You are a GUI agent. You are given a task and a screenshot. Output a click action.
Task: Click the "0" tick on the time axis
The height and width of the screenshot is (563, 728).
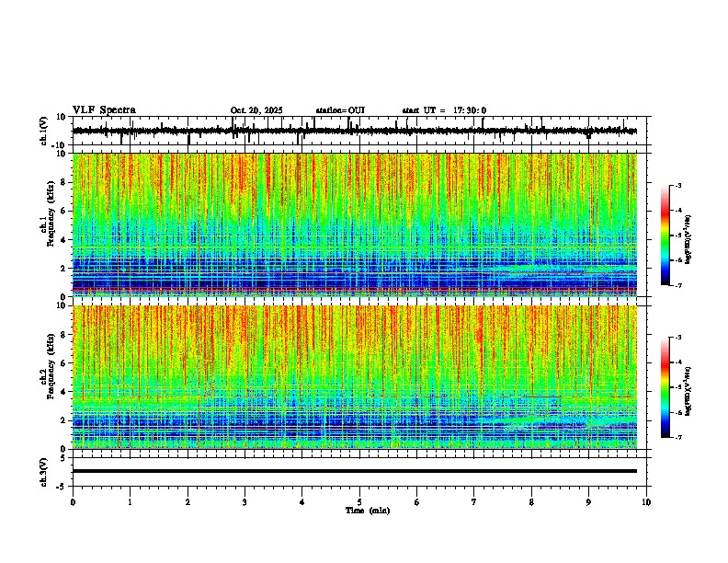(x=73, y=502)
